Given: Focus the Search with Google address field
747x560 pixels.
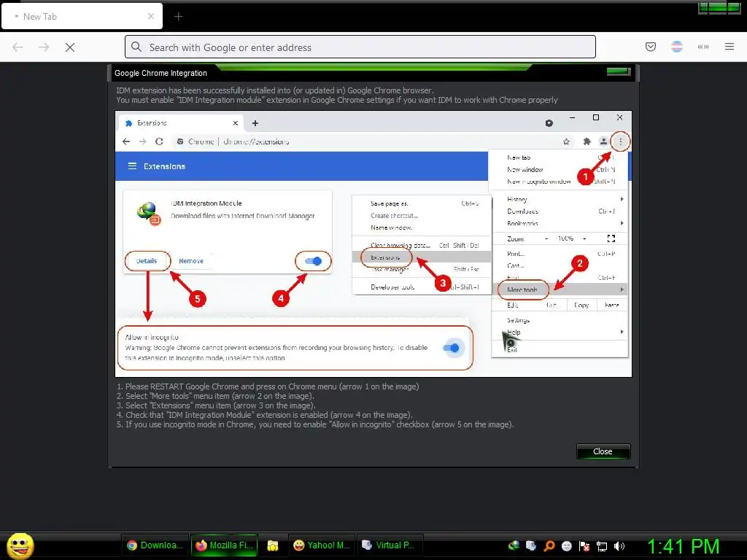Looking at the screenshot, I should pos(360,47).
